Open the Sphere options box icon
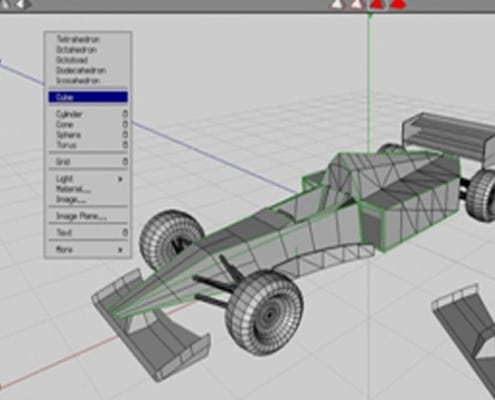This screenshot has height=400, width=495. click(x=125, y=135)
